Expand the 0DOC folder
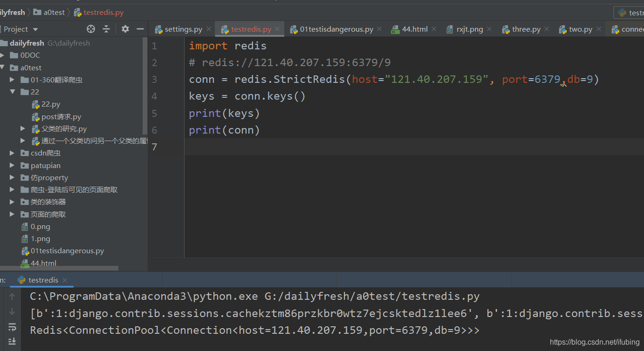This screenshot has width=644, height=351. point(2,55)
